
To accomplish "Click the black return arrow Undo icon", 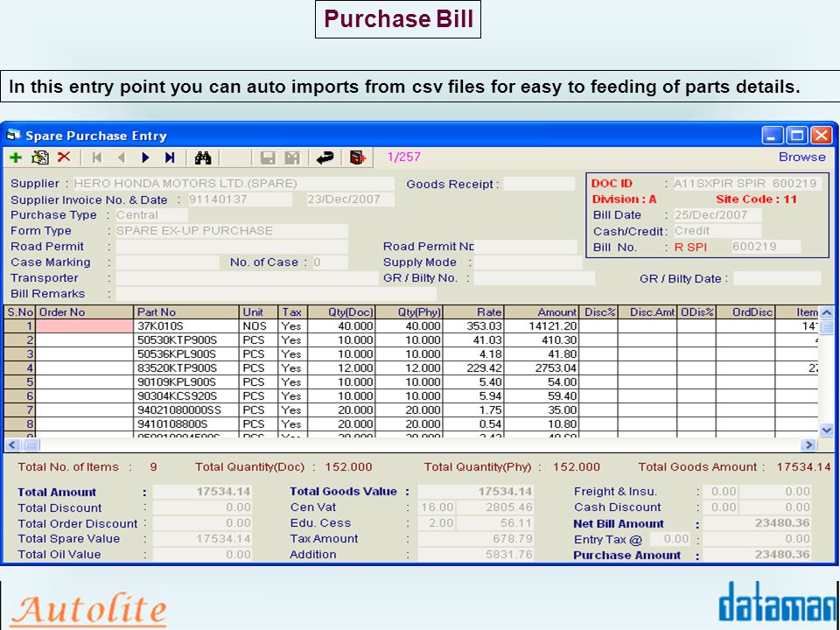I will tap(325, 157).
